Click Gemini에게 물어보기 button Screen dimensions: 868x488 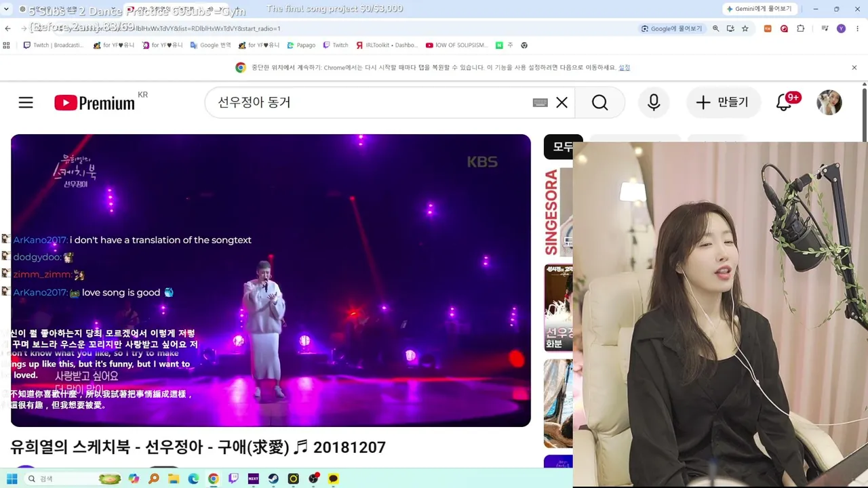[x=759, y=9]
